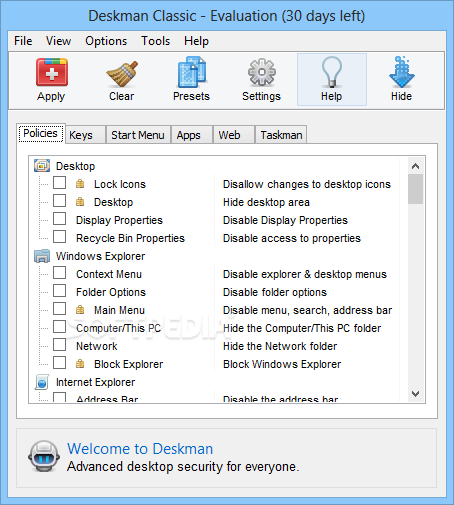Click the Windows Explorer category icon
454x505 pixels.
coord(42,256)
